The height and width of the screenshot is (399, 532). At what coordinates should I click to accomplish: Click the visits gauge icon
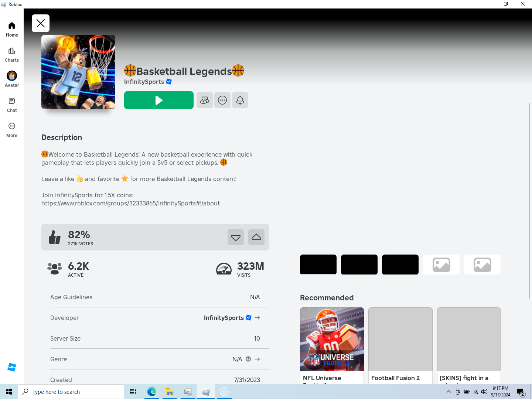coord(224,269)
